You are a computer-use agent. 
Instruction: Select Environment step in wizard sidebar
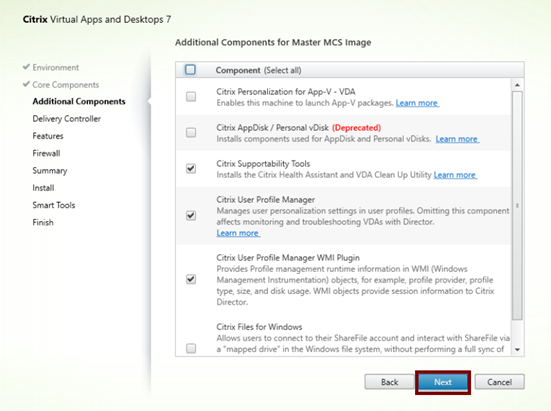(x=56, y=67)
